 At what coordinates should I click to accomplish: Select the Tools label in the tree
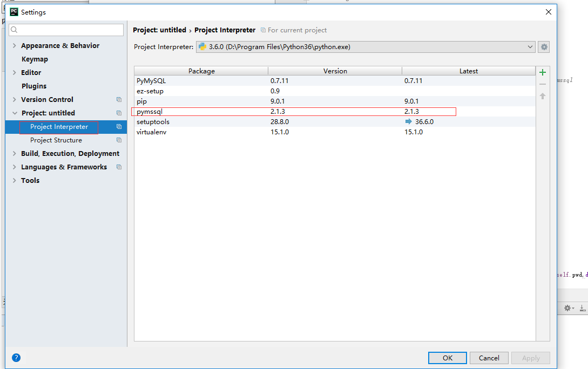pyautogui.click(x=30, y=181)
